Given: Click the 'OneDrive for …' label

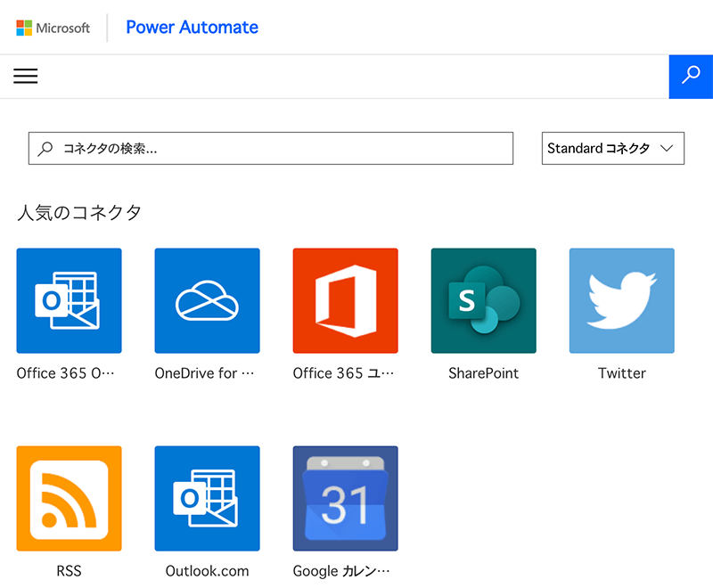Looking at the screenshot, I should click(204, 373).
